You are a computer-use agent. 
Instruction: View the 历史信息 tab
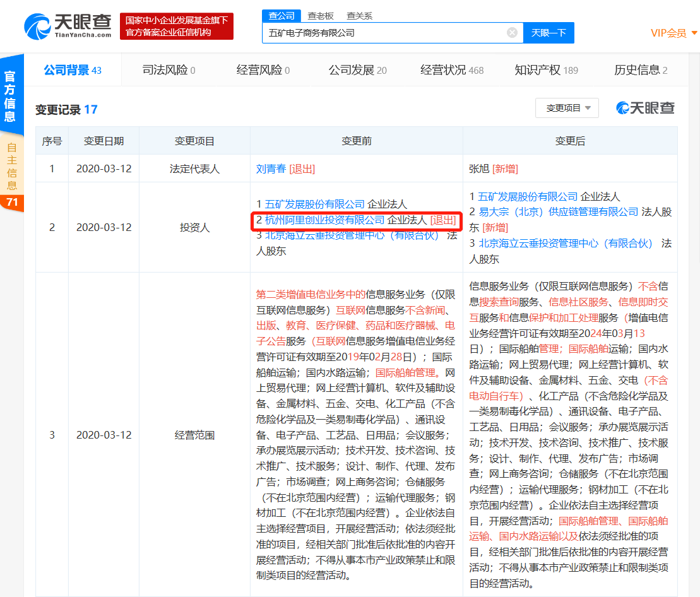pos(641,70)
